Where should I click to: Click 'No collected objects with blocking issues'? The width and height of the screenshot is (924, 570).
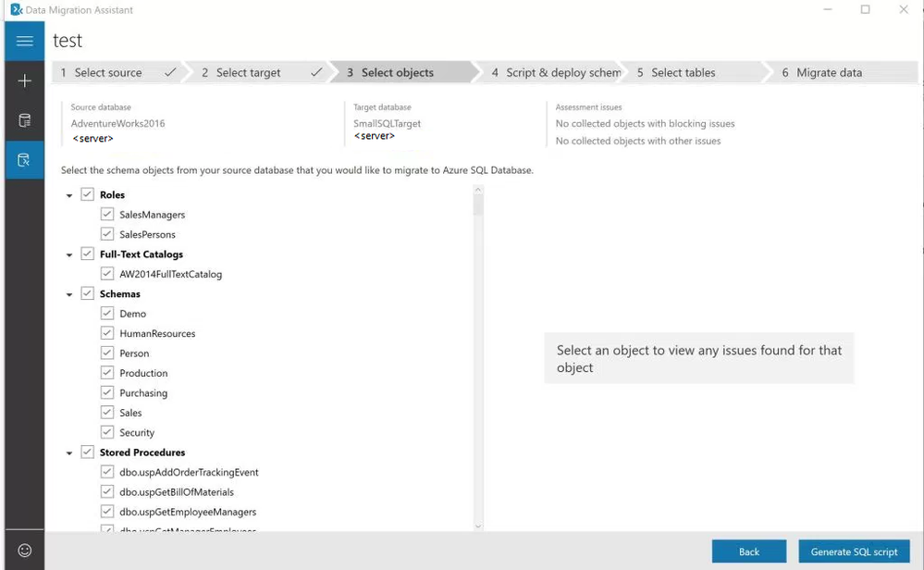click(x=645, y=123)
